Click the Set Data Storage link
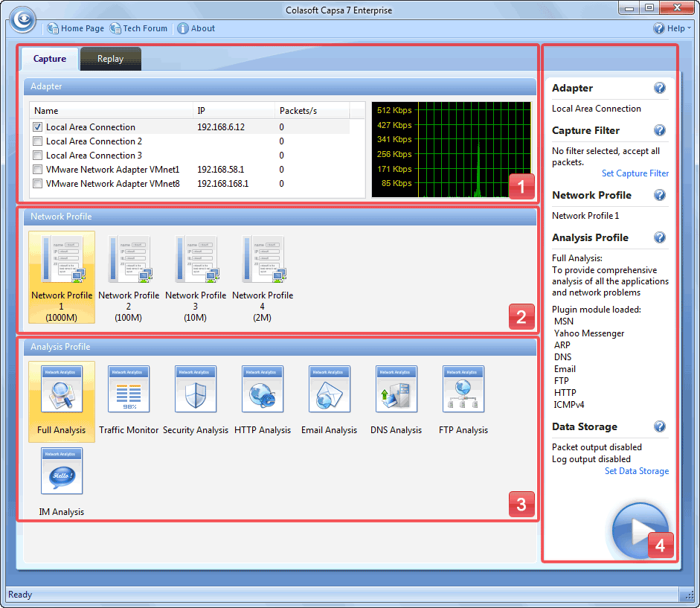 637,471
